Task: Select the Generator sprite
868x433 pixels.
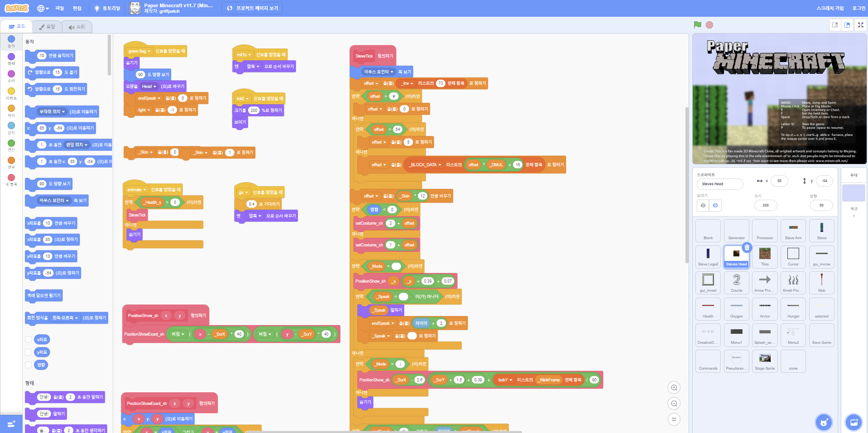Action: (x=737, y=231)
